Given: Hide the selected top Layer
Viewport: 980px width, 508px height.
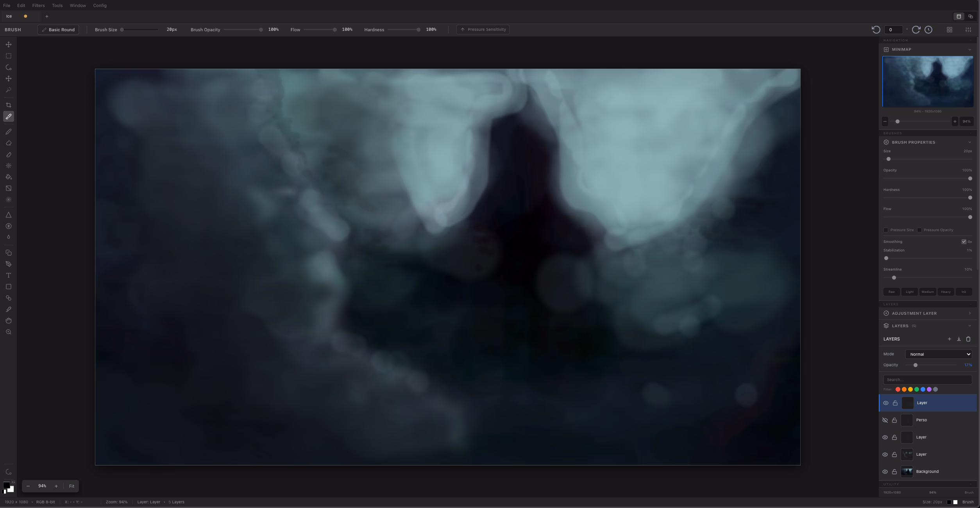Looking at the screenshot, I should pyautogui.click(x=886, y=403).
